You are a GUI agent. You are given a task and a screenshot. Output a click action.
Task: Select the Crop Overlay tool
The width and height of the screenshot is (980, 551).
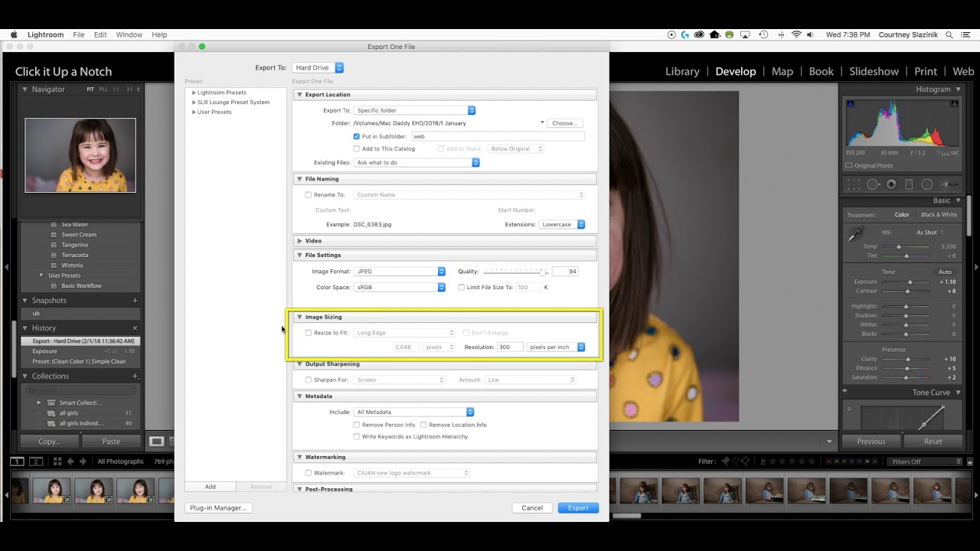tap(854, 184)
